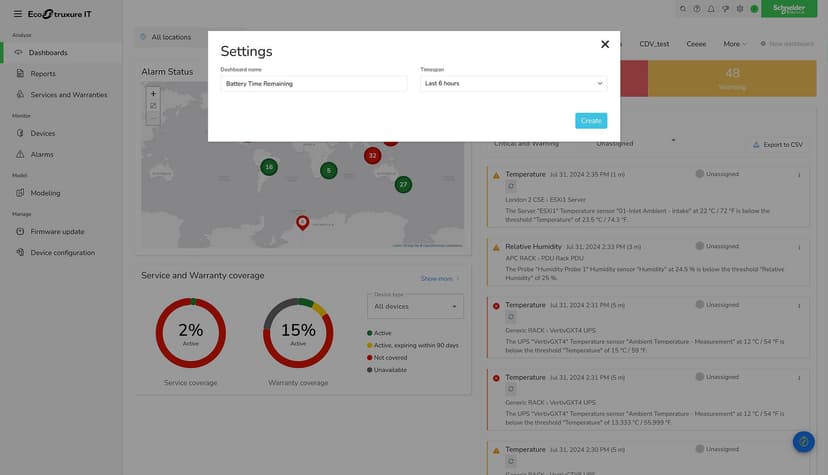Zoom in on the Alarm Status map
Image resolution: width=828 pixels, height=475 pixels.
153,93
